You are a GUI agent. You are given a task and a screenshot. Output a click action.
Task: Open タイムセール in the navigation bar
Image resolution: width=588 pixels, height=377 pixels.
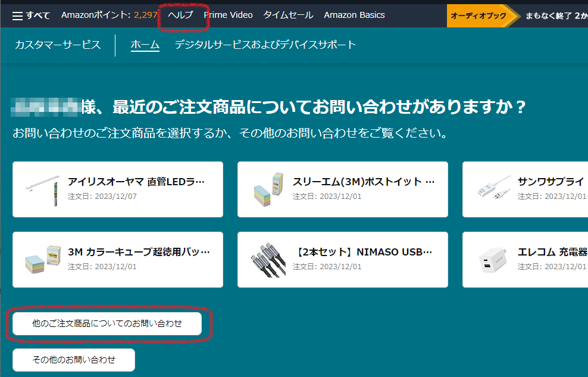[288, 15]
